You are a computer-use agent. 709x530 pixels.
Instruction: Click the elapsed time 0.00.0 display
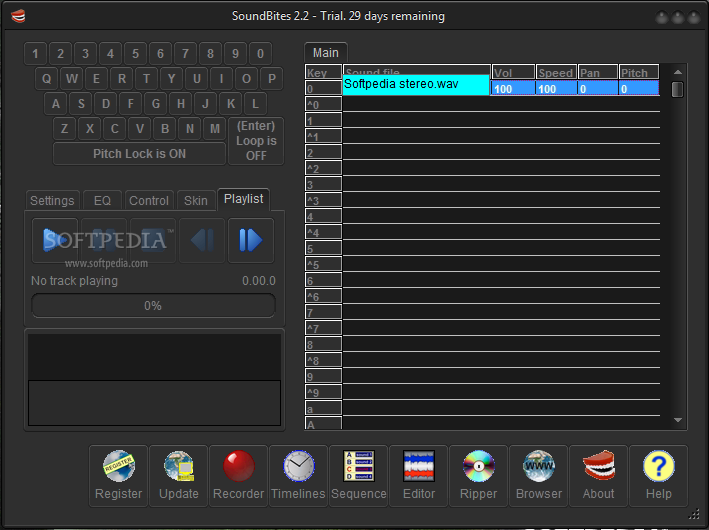(x=259, y=281)
